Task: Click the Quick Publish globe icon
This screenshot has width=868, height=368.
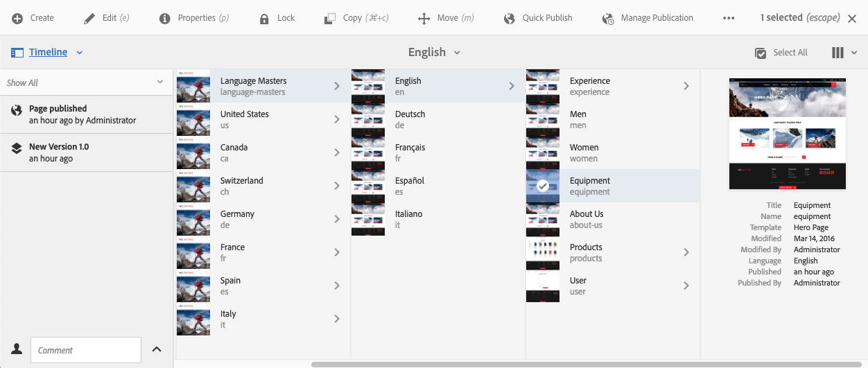Action: pyautogui.click(x=510, y=18)
